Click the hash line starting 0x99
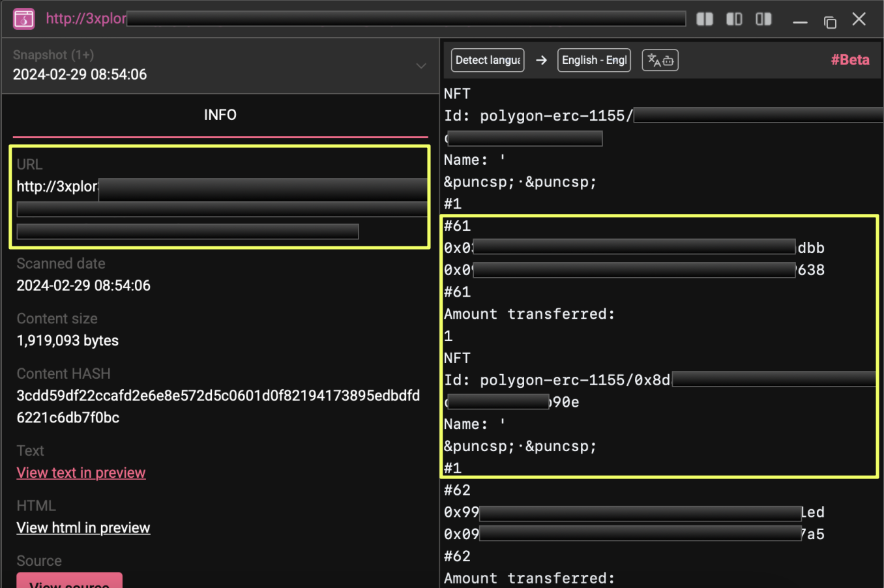The height and width of the screenshot is (588, 884). pyautogui.click(x=634, y=512)
